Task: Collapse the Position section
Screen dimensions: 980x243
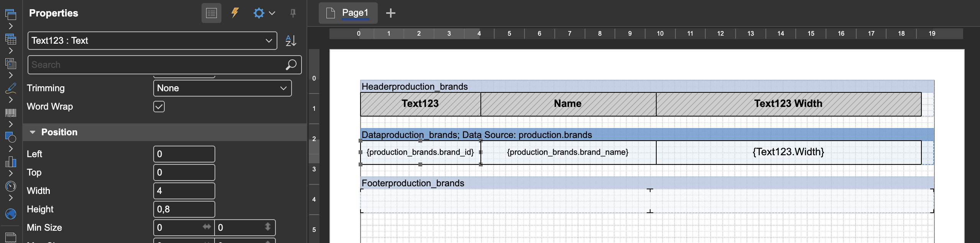Action: [33, 132]
